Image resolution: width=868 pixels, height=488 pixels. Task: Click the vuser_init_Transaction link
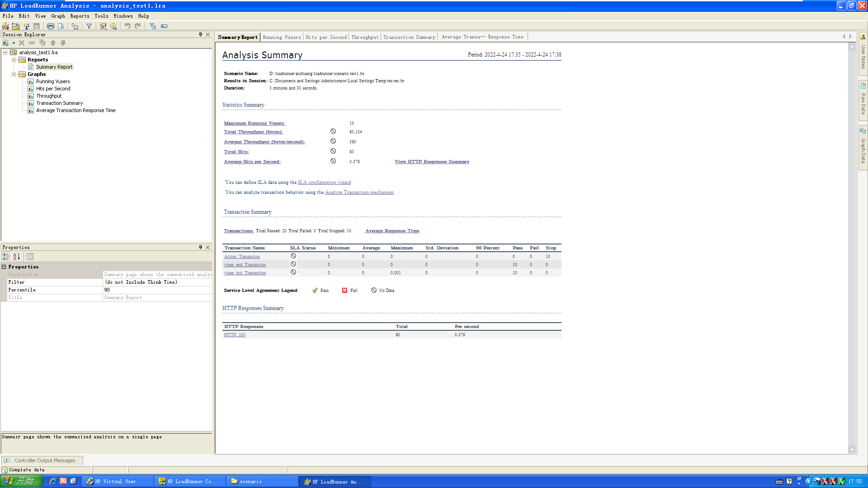tap(245, 273)
